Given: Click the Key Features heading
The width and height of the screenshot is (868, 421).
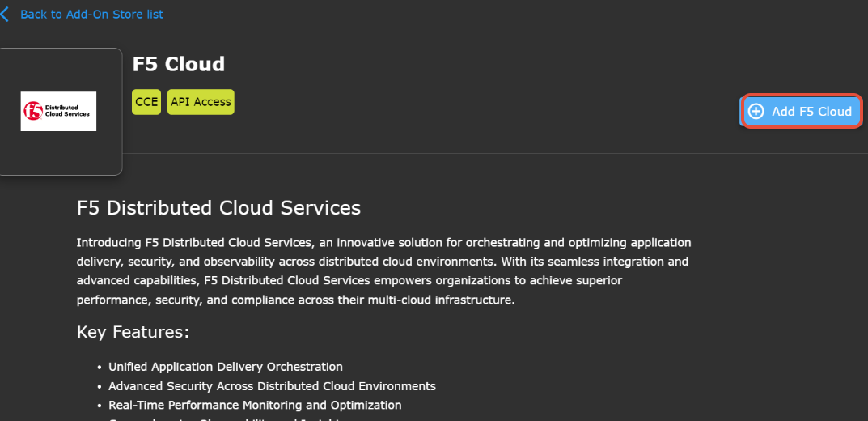Looking at the screenshot, I should [133, 332].
